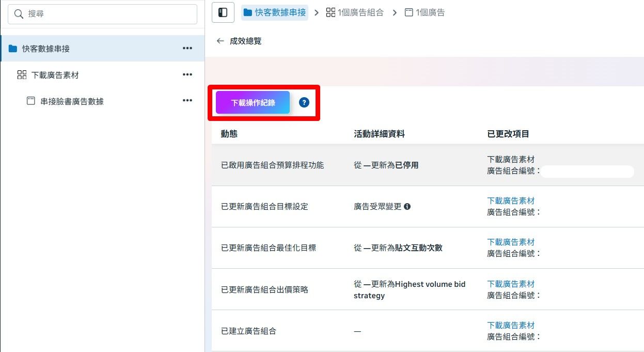
Task: Open 下載廣告素材 link in 出價策略 row
Action: point(511,284)
